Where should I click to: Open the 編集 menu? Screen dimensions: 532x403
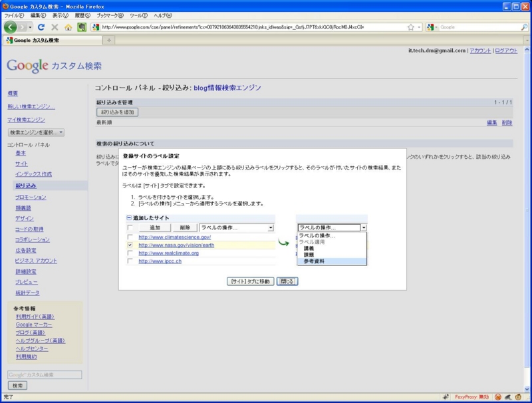38,15
